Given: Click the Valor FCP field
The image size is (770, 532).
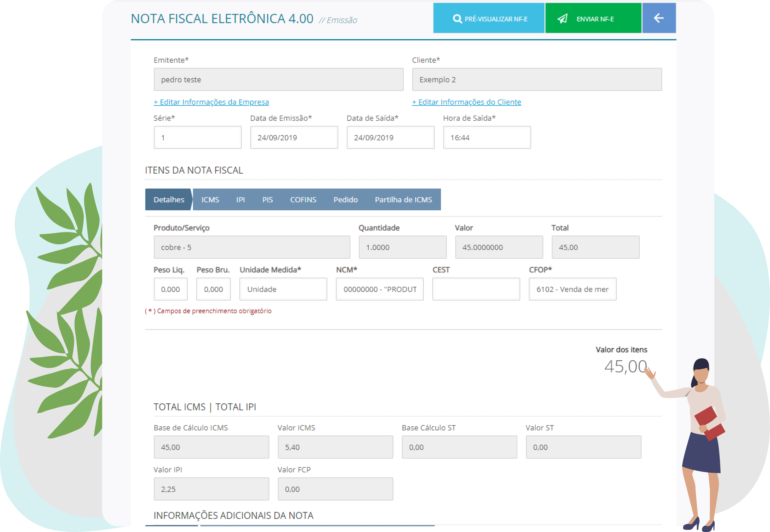Looking at the screenshot, I should [x=336, y=489].
